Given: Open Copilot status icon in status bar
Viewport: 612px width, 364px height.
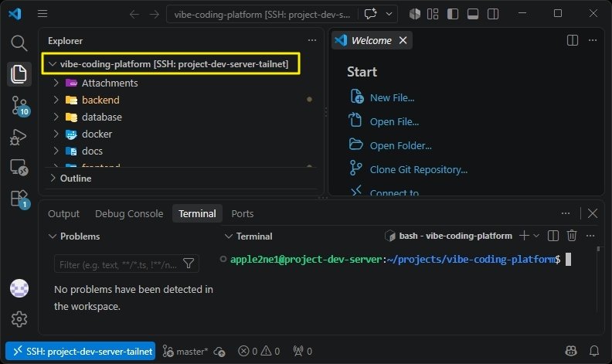Looking at the screenshot, I should click(x=571, y=351).
